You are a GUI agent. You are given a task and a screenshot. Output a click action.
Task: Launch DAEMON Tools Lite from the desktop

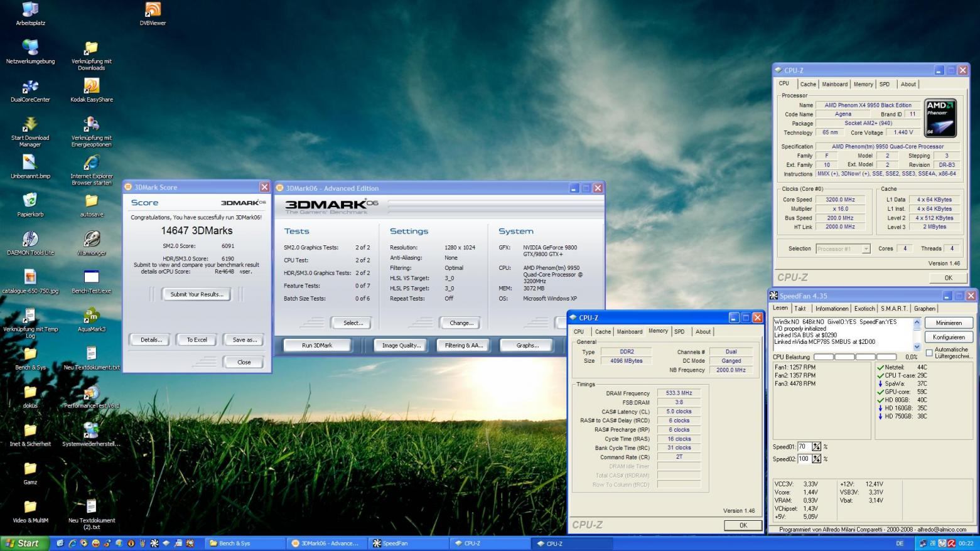point(30,243)
